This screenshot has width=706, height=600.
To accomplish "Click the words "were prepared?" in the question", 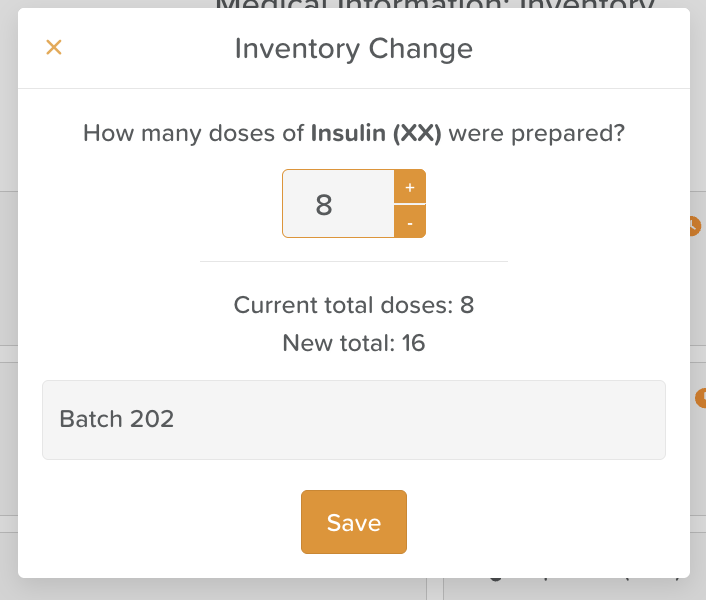I will [x=536, y=133].
